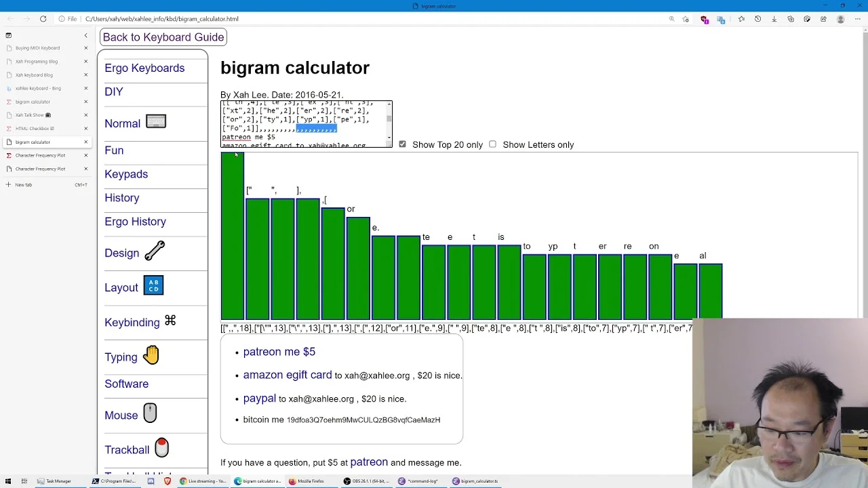The height and width of the screenshot is (488, 868).
Task: Enable Show Letters only checkbox
Action: [492, 144]
